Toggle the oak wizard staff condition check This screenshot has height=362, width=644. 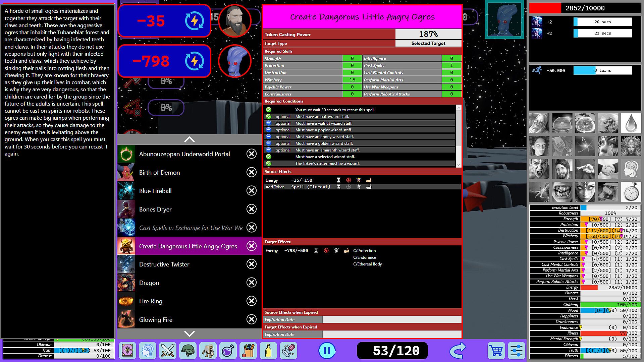coord(269,116)
